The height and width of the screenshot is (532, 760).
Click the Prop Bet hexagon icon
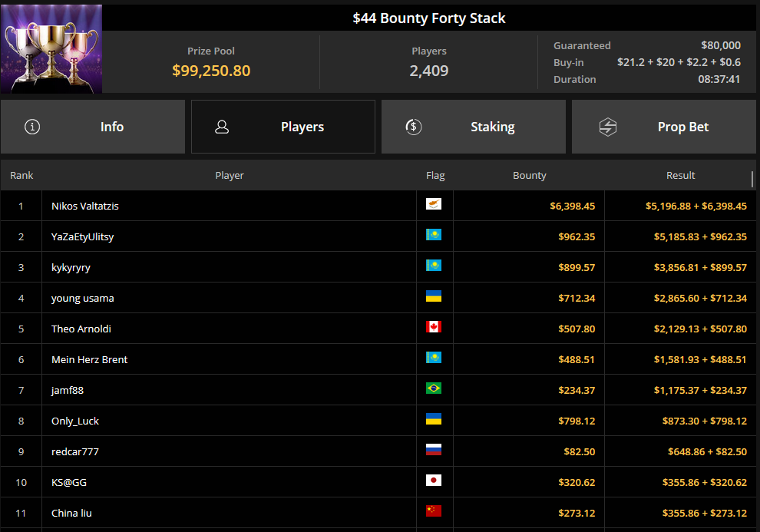(607, 127)
